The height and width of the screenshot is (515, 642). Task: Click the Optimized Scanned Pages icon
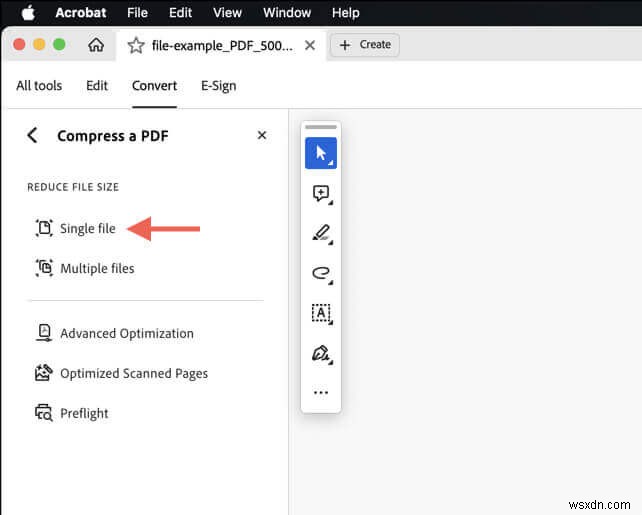point(44,373)
